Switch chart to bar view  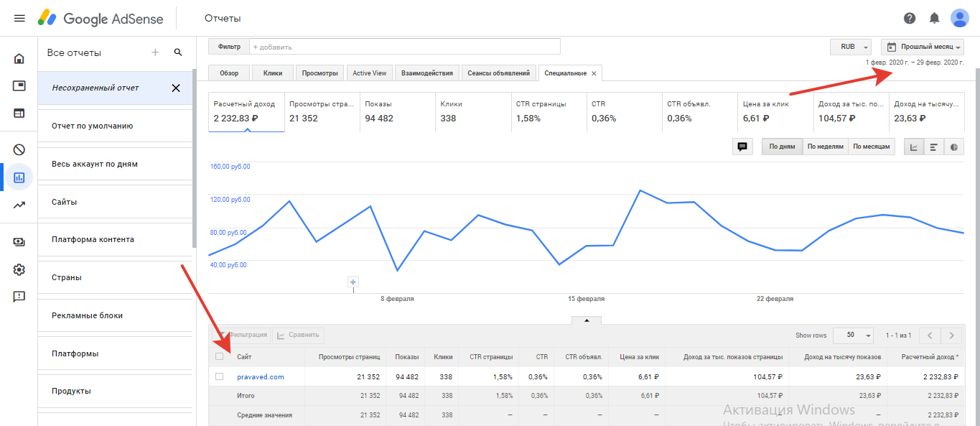tap(934, 147)
